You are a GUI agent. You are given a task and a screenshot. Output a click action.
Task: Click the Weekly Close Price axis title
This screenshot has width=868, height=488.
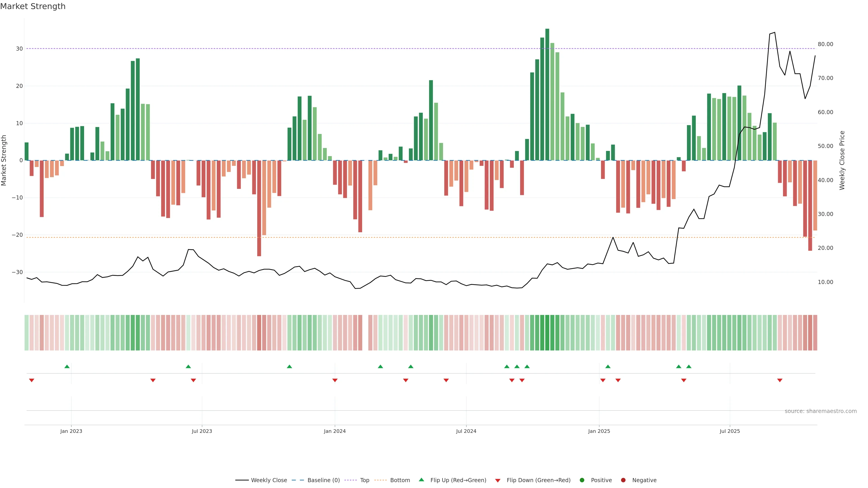(842, 160)
